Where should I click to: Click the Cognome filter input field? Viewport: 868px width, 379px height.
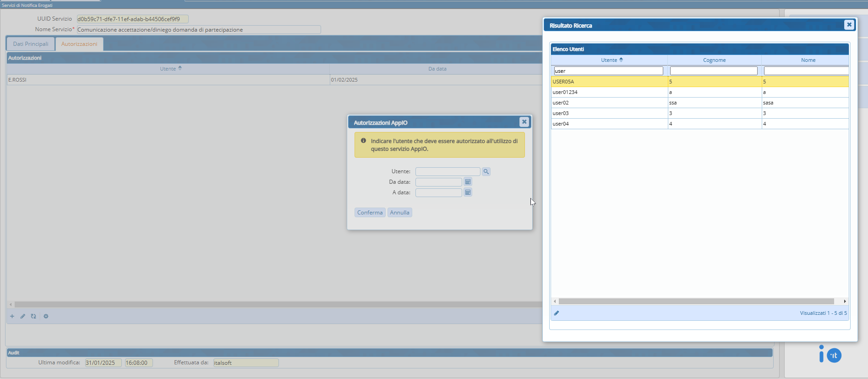pos(713,71)
